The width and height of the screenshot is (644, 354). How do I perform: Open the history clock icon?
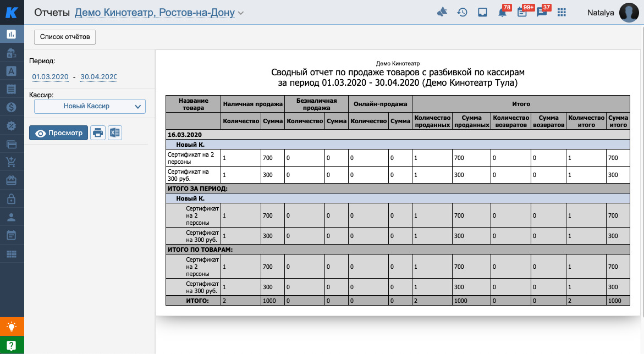point(463,13)
